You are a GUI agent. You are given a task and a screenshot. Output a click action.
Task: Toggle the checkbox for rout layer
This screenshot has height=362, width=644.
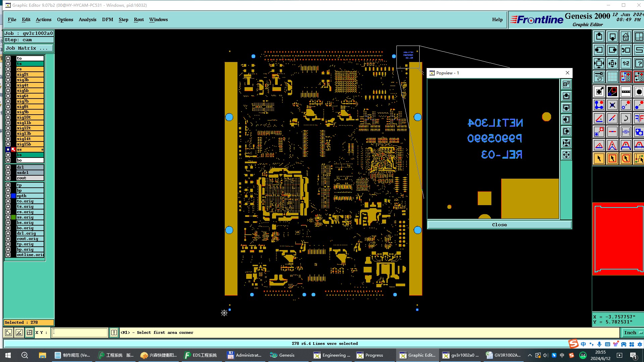pyautogui.click(x=8, y=178)
